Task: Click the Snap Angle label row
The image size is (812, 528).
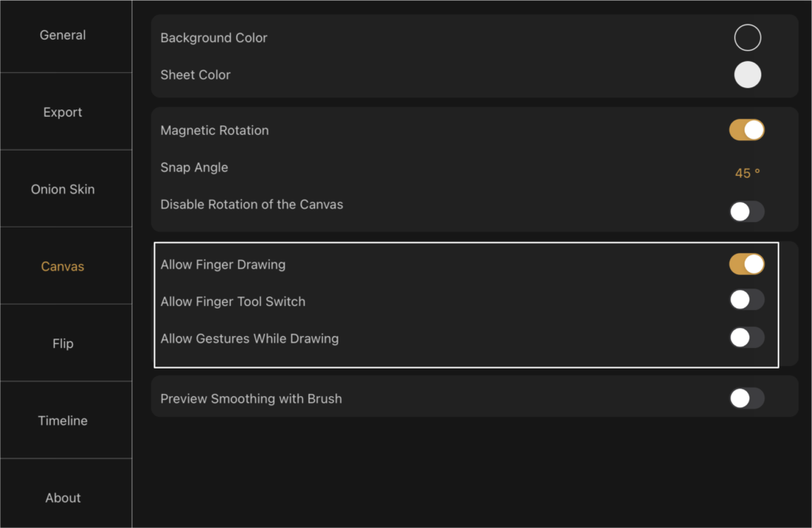Action: click(474, 167)
